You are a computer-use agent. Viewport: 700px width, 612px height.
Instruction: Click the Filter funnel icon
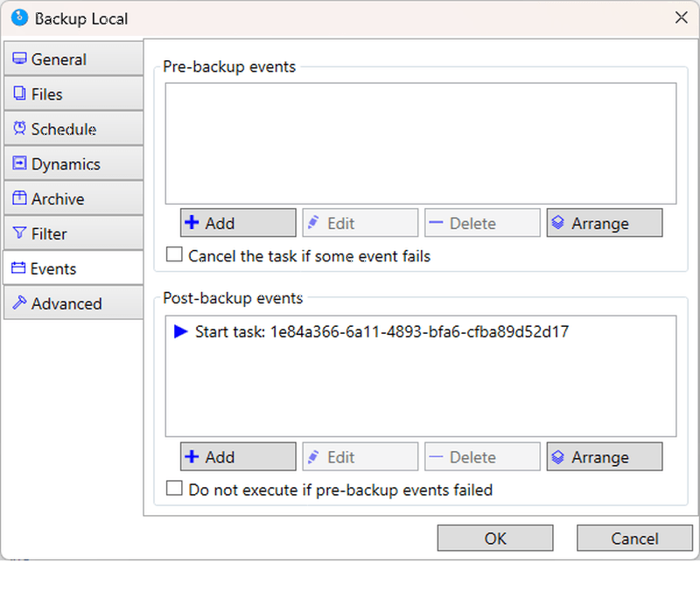[19, 233]
